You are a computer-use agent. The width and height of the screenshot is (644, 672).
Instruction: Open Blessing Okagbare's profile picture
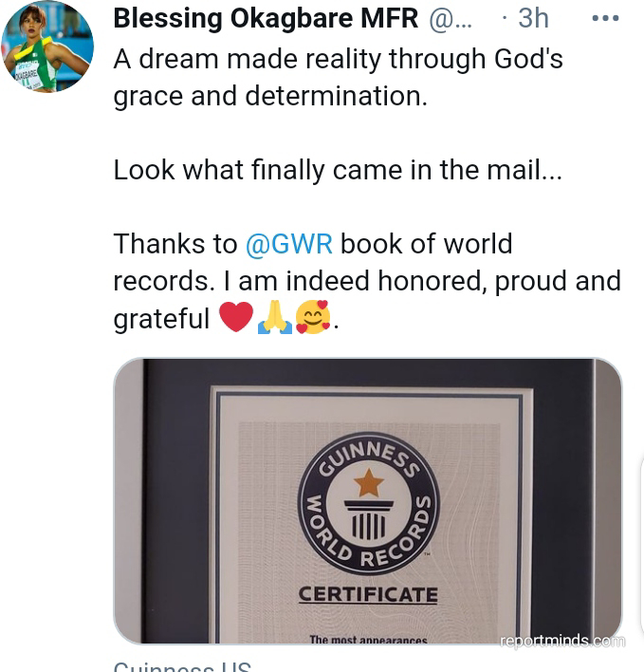pyautogui.click(x=47, y=46)
